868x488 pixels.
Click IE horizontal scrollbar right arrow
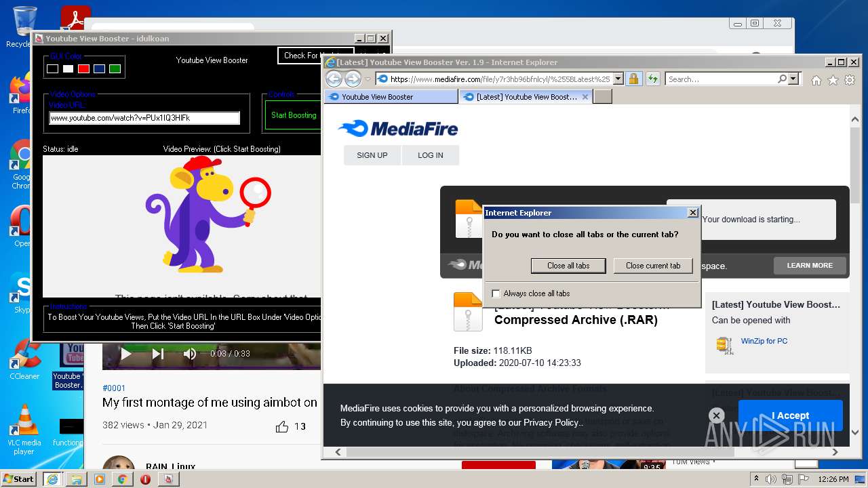point(835,451)
